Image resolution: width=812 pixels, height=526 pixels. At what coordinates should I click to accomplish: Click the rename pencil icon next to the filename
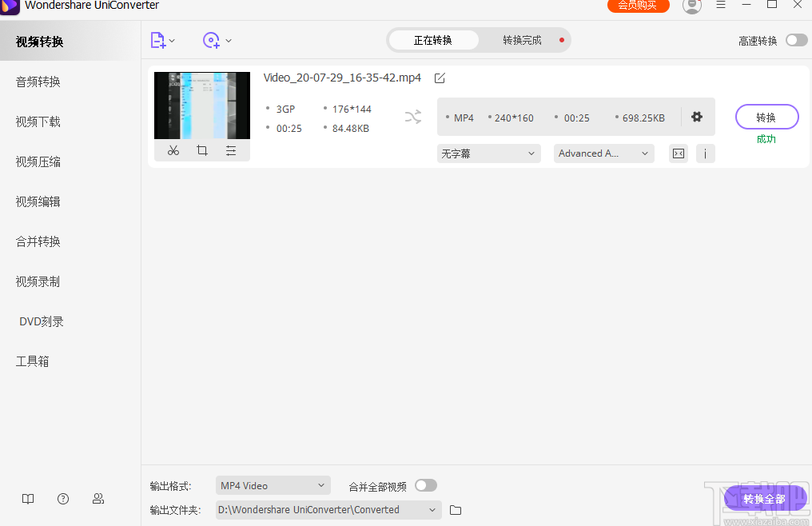440,78
